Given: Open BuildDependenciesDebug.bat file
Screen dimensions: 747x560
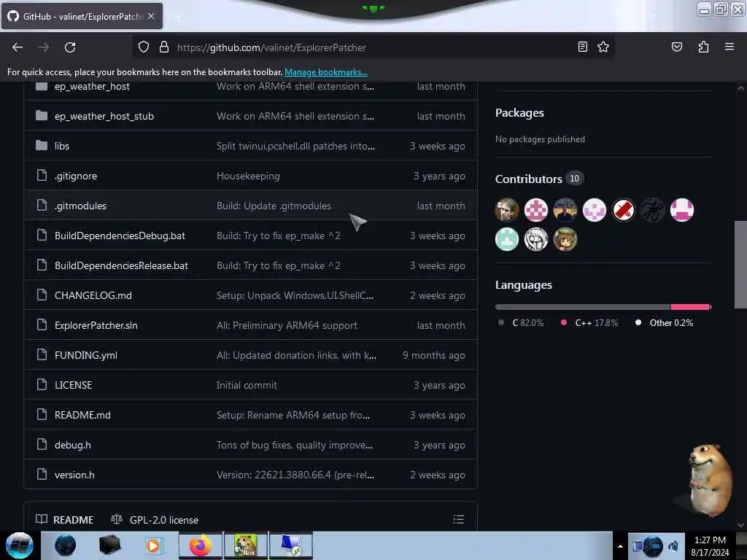Looking at the screenshot, I should click(120, 236).
